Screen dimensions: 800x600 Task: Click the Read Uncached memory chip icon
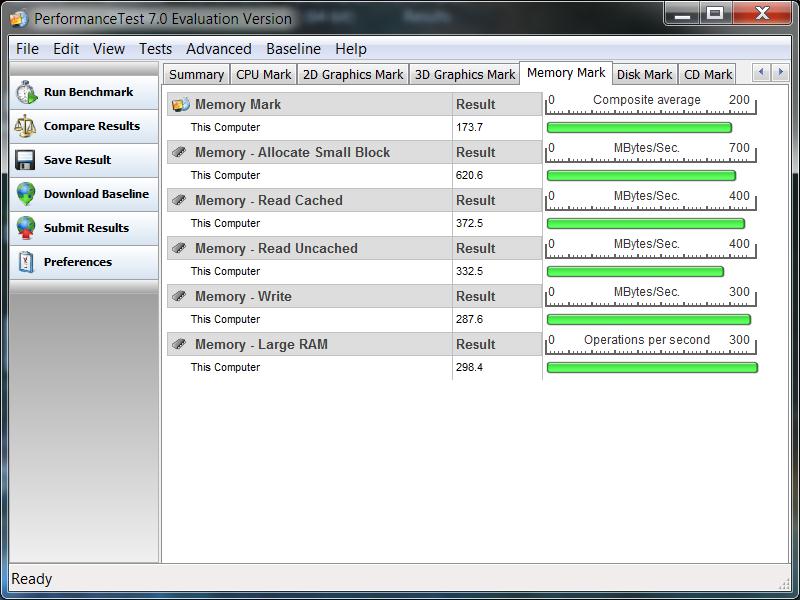tap(179, 248)
